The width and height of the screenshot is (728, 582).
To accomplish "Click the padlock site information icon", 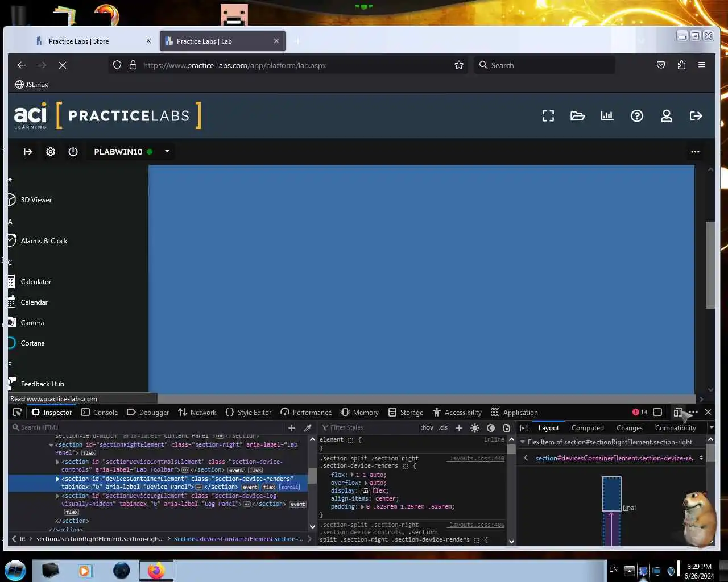I will point(133,65).
